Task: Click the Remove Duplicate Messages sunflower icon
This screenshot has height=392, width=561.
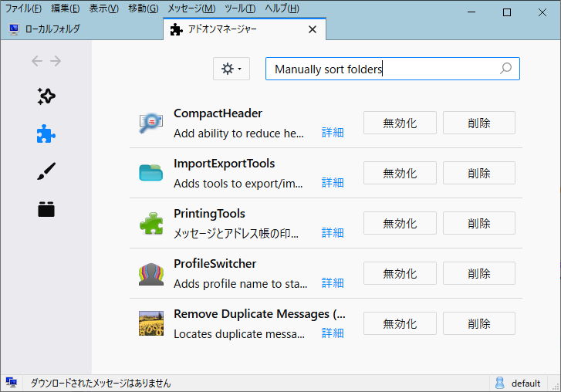Action: click(x=151, y=323)
